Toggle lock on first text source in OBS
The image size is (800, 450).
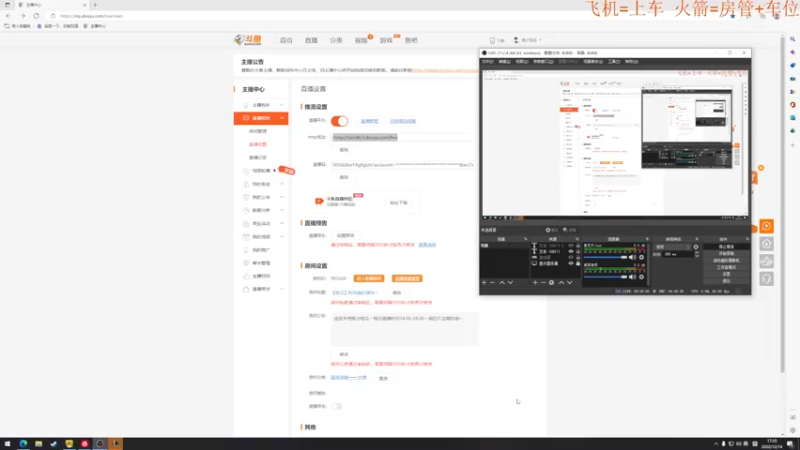pyautogui.click(x=578, y=245)
